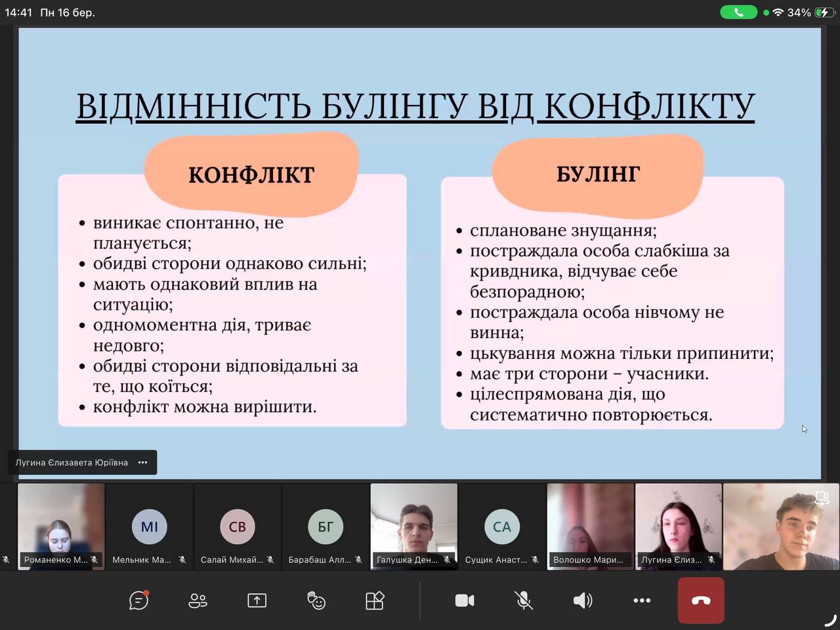Select Волошко participant video tile
This screenshot has width=840, height=630.
(x=590, y=525)
